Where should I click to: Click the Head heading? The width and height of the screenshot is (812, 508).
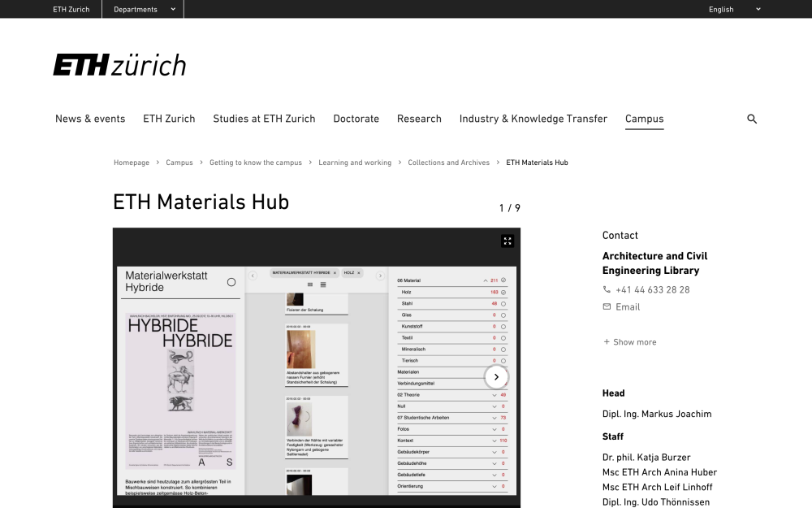point(613,393)
